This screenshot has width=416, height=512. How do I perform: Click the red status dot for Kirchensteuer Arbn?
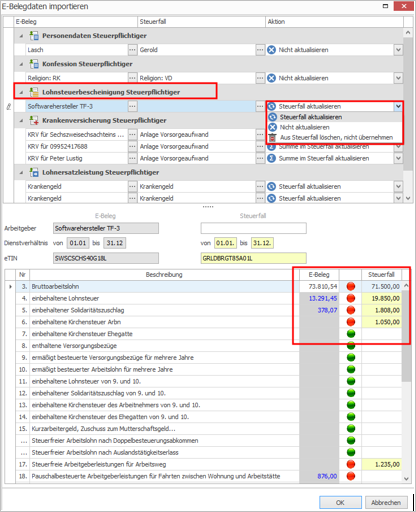351,322
